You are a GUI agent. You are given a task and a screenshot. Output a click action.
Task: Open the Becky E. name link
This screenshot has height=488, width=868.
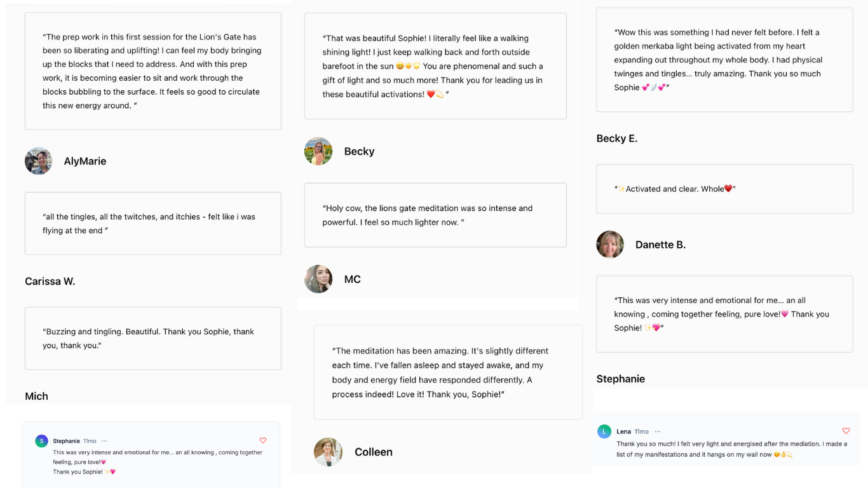[x=617, y=139]
